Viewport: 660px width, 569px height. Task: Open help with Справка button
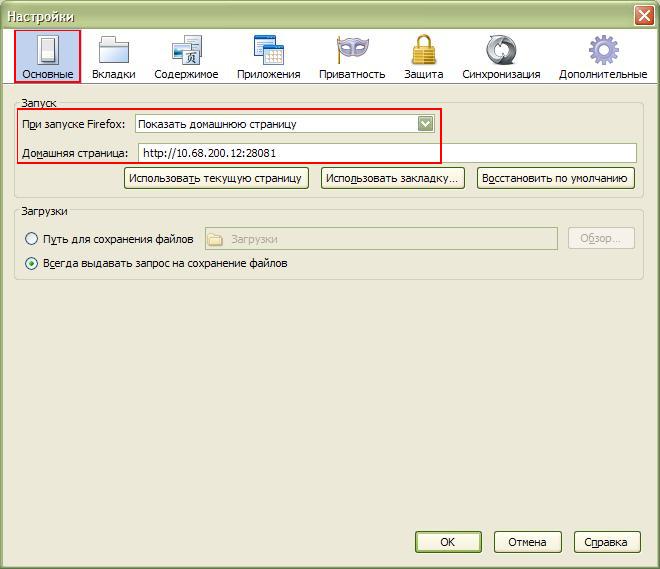coord(607,542)
